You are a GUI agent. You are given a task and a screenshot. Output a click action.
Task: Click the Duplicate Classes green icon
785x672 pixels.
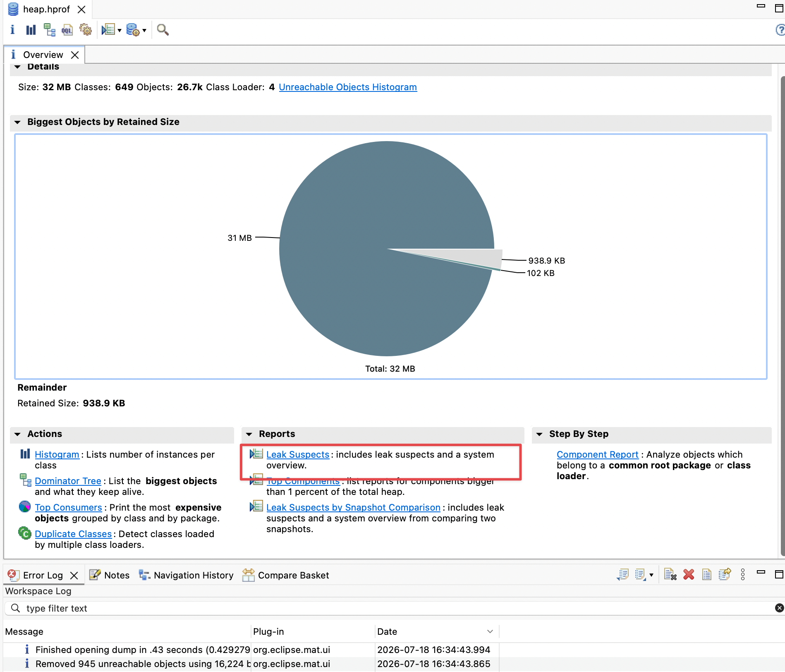pos(25,533)
